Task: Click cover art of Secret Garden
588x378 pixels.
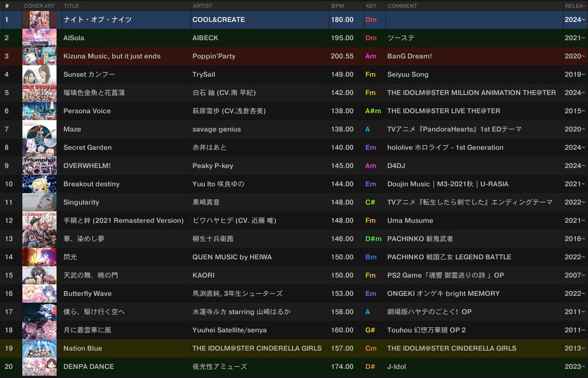Action: pyautogui.click(x=40, y=147)
